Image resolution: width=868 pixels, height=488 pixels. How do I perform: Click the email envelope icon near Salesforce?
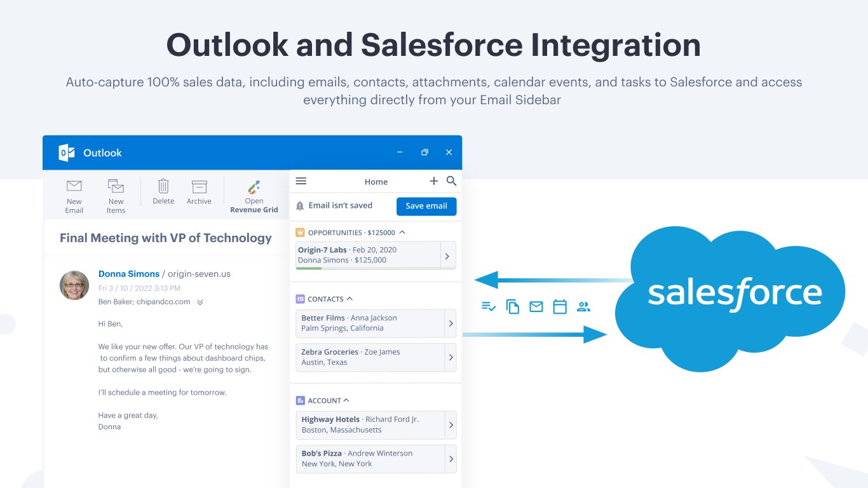pyautogui.click(x=536, y=307)
